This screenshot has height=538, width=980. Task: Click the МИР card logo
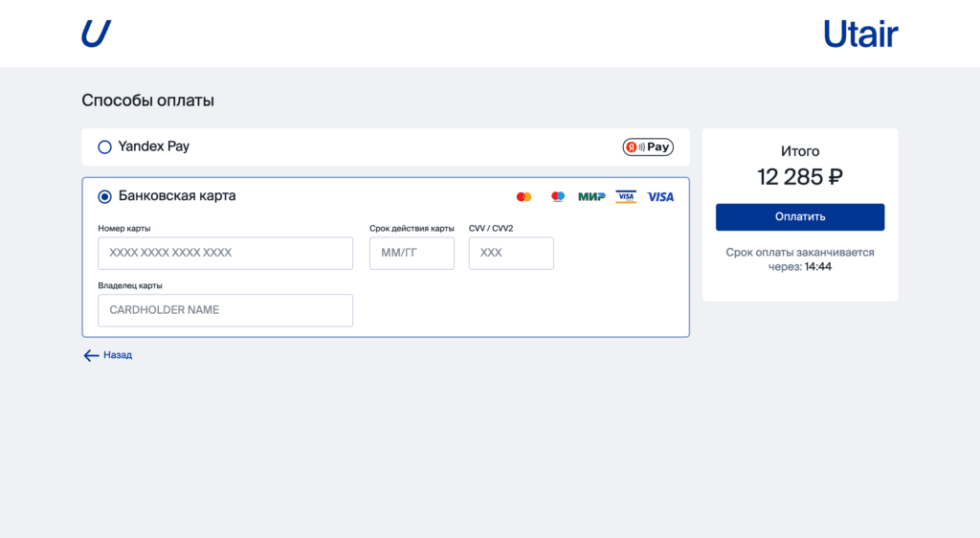(591, 197)
